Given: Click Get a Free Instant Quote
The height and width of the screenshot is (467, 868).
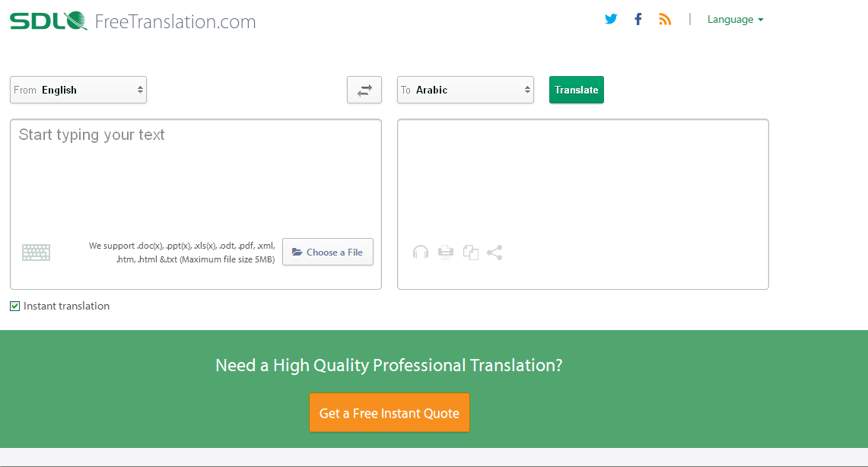Looking at the screenshot, I should point(389,413).
